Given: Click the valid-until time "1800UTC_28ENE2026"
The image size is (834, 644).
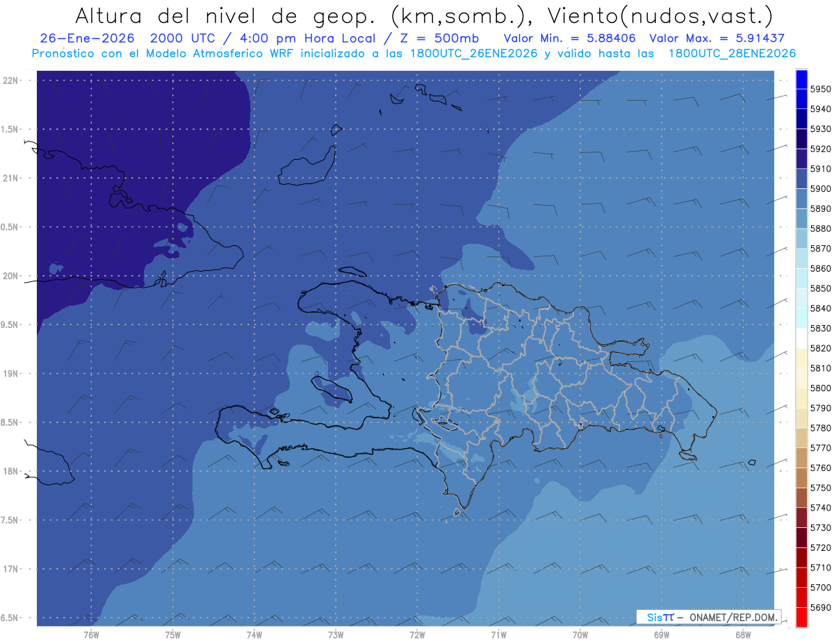Looking at the screenshot, I should [x=733, y=53].
